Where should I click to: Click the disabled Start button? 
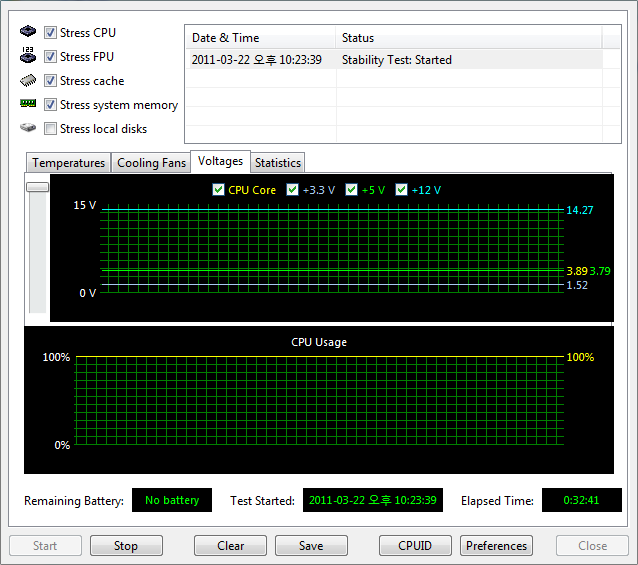pyautogui.click(x=45, y=545)
